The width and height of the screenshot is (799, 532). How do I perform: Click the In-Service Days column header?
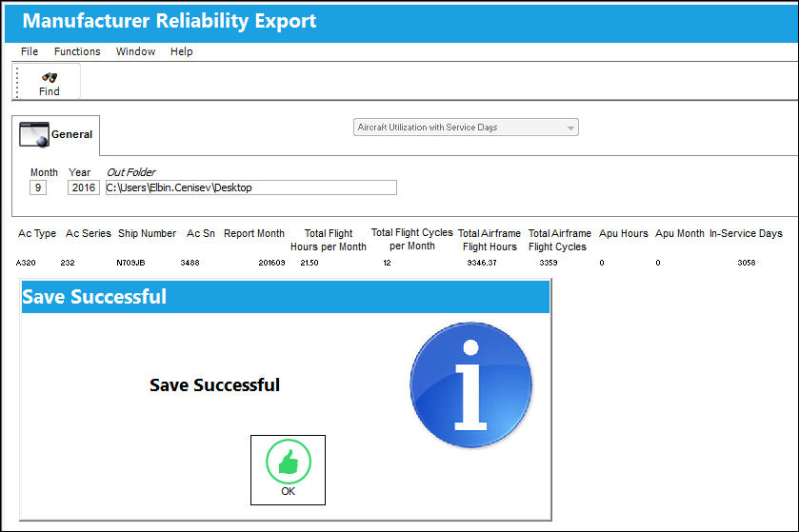click(746, 233)
